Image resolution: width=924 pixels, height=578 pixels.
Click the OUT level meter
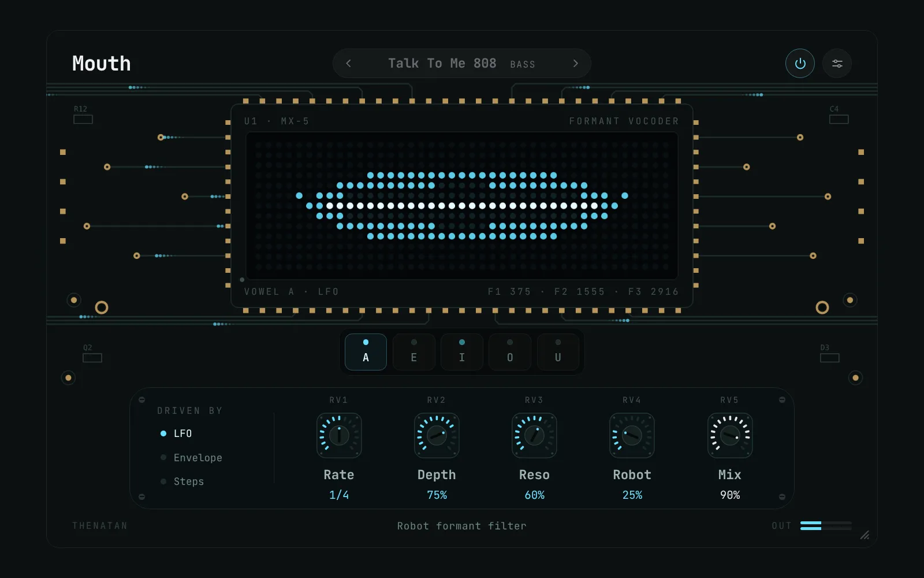(826, 525)
